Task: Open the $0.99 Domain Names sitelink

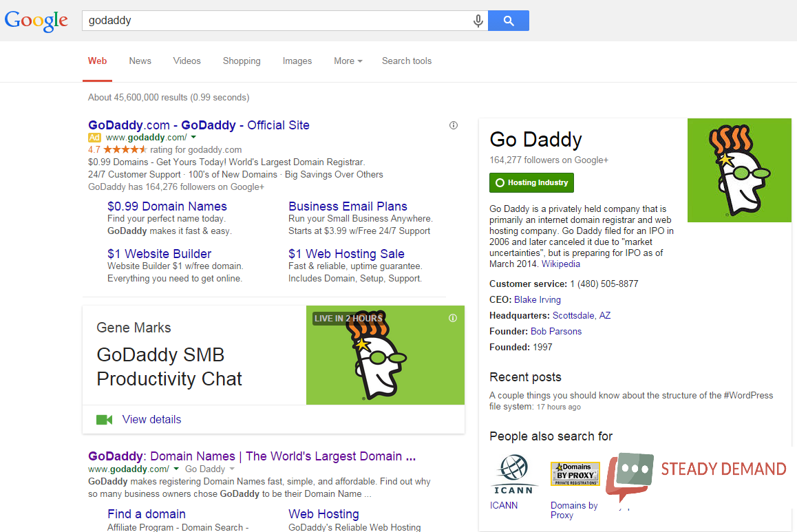Action: 167,206
